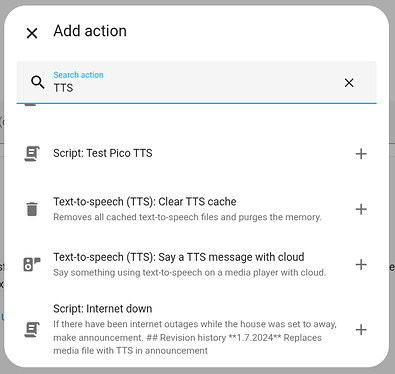The height and width of the screenshot is (374, 395).
Task: Close the Add action dialog
Action: pyautogui.click(x=32, y=33)
